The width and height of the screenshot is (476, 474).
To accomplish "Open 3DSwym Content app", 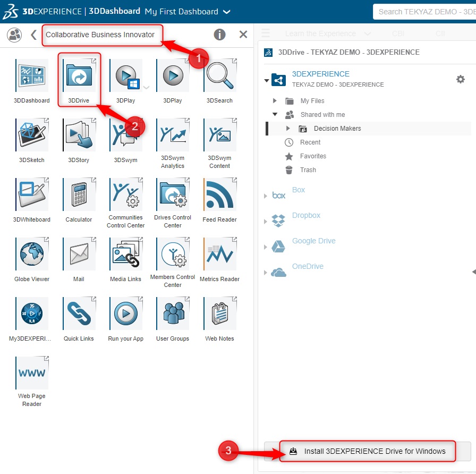I will (220, 135).
